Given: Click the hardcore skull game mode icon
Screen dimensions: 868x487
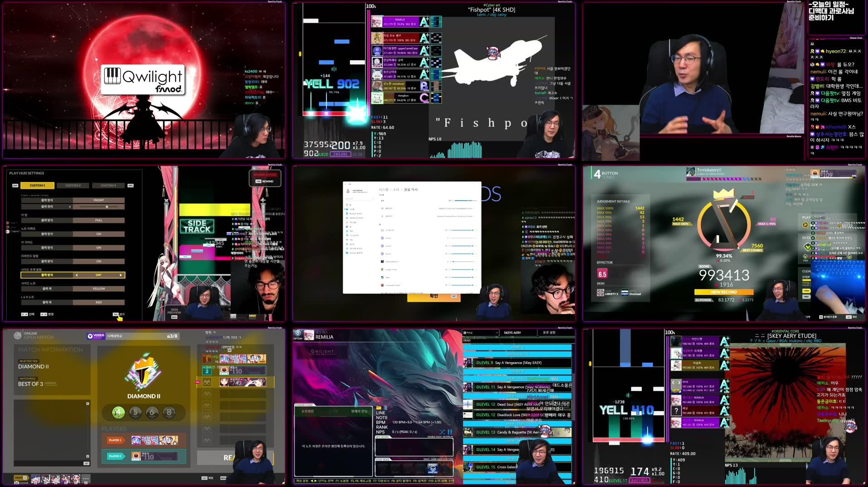Looking at the screenshot, I should [432, 468].
